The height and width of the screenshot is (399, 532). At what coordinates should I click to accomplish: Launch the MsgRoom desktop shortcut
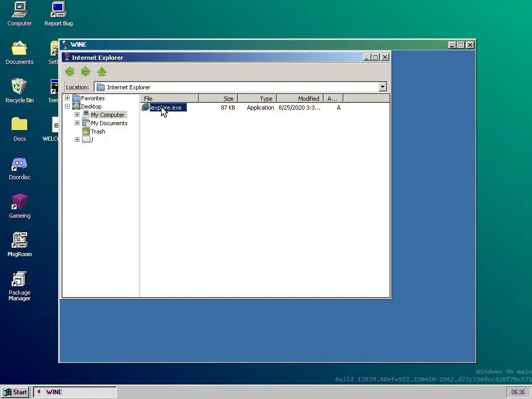(19, 245)
